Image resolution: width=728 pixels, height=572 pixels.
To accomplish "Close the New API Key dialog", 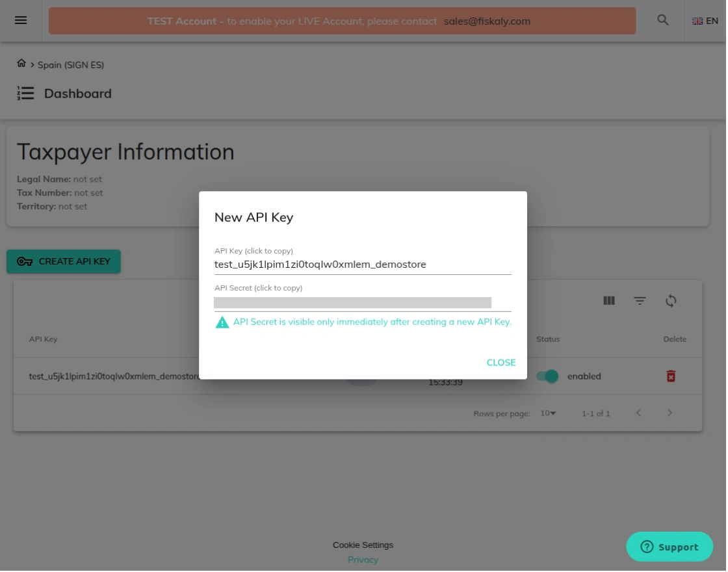I will click(502, 363).
